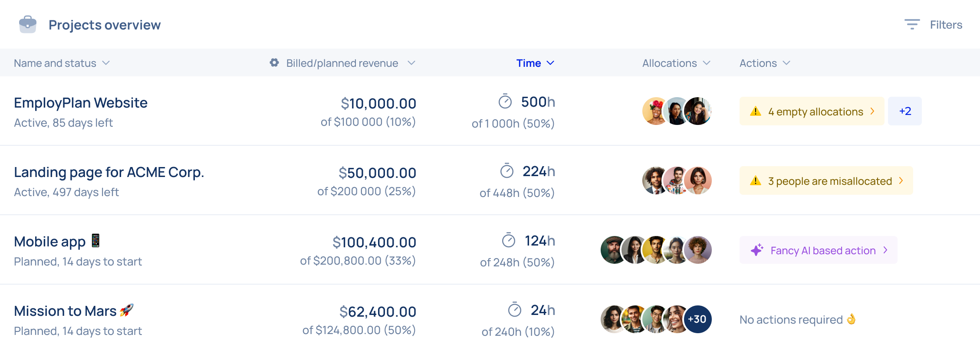Open the Name and status column dropdown

pos(105,63)
